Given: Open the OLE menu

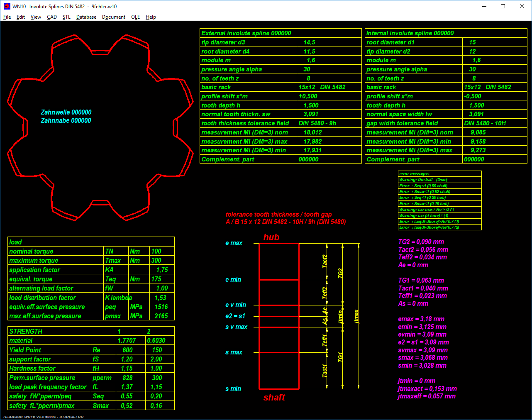Looking at the screenshot, I should tap(135, 17).
